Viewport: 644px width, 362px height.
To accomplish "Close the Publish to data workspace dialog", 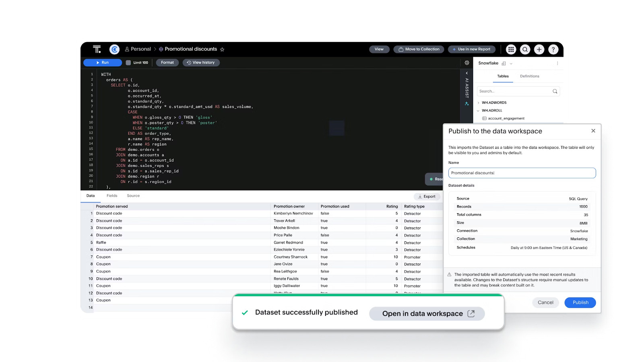I will point(593,131).
